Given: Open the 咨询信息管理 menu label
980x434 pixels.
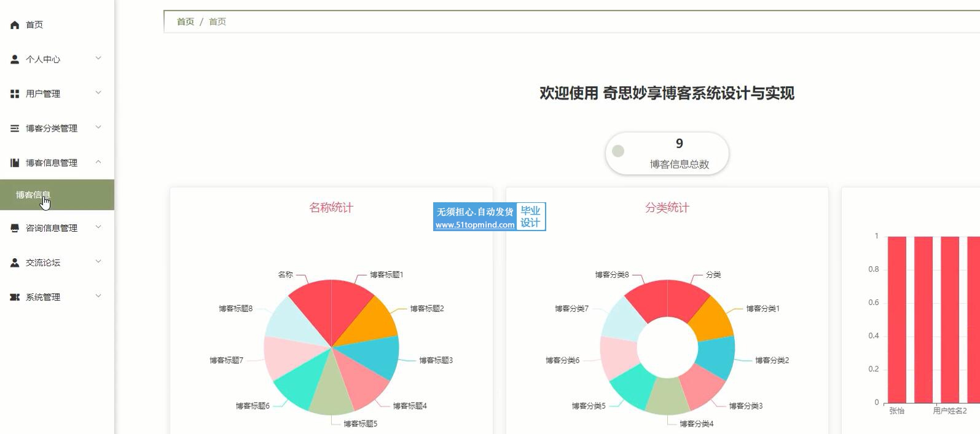Looking at the screenshot, I should click(52, 228).
